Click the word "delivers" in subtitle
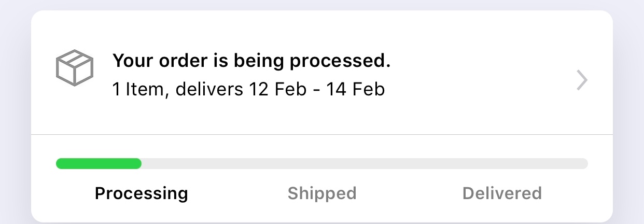The height and width of the screenshot is (224, 644). (x=209, y=90)
